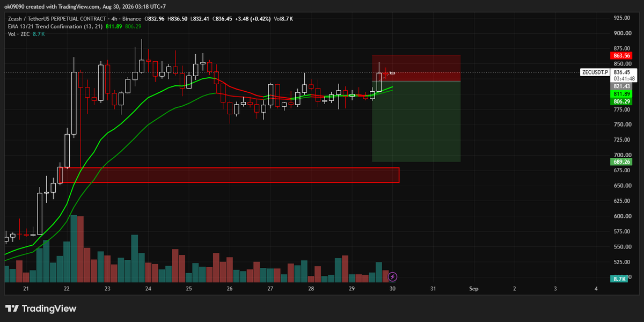The width and height of the screenshot is (644, 322).
Task: Select the short position green profit zone
Action: coord(416,121)
